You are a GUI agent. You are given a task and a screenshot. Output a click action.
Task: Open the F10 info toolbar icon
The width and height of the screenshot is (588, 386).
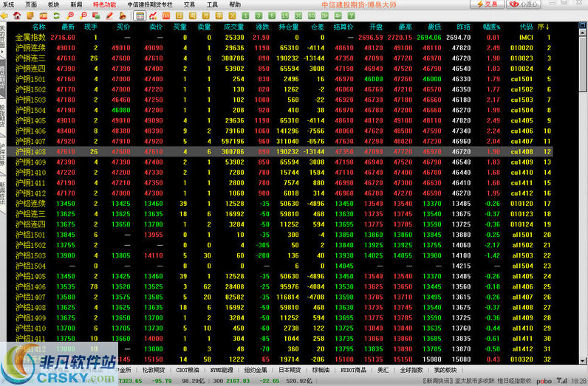(x=43, y=15)
